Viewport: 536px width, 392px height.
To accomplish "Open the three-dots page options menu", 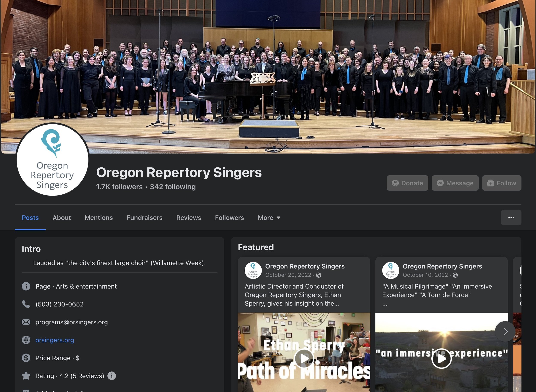I will click(x=511, y=218).
